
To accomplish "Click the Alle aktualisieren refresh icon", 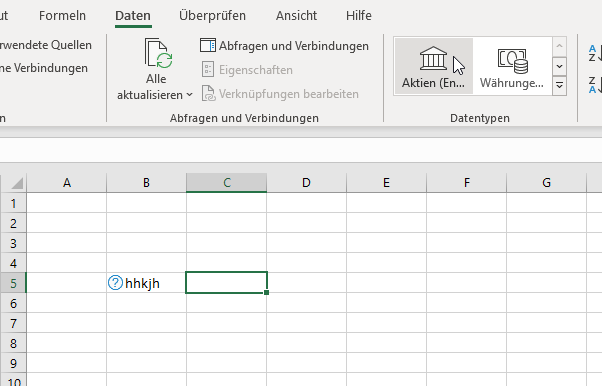I will (158, 53).
